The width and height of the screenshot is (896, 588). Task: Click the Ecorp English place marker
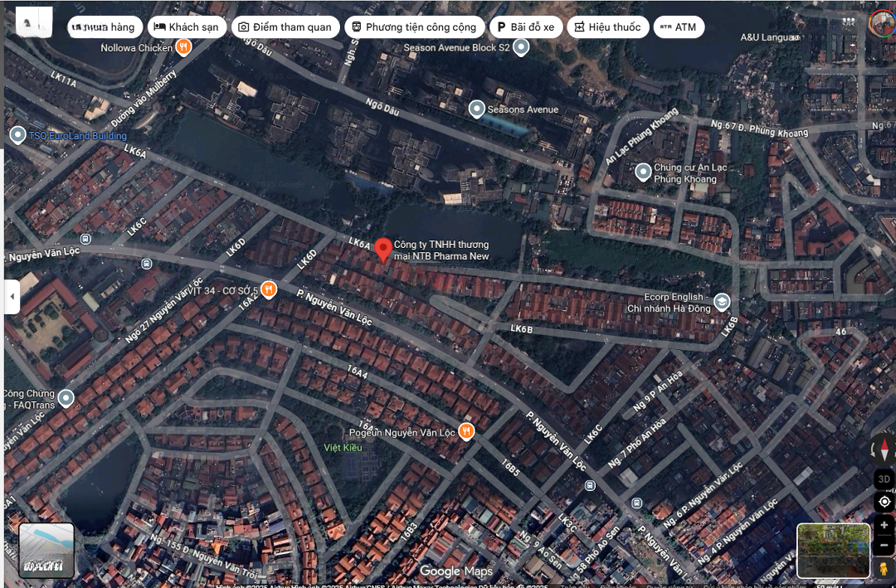click(x=722, y=301)
